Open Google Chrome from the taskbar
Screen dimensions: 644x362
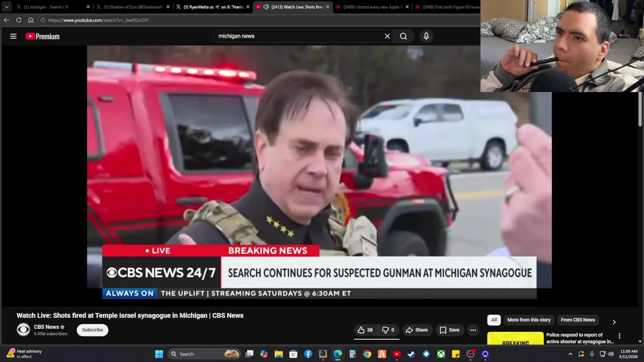(x=367, y=354)
